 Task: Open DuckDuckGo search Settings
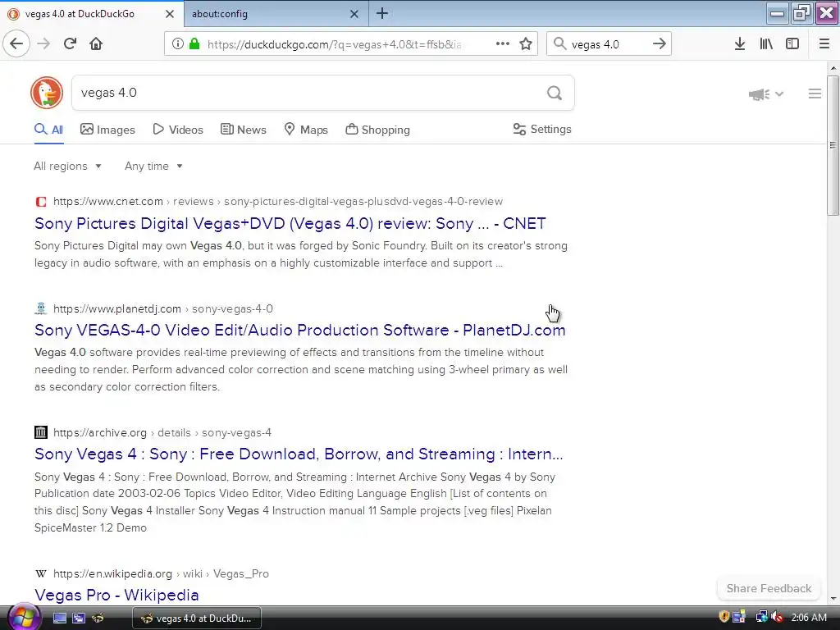pyautogui.click(x=542, y=129)
